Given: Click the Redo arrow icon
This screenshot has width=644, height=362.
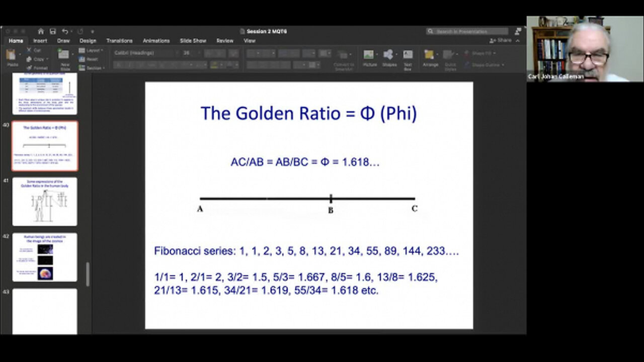Looking at the screenshot, I should pos(80,31).
